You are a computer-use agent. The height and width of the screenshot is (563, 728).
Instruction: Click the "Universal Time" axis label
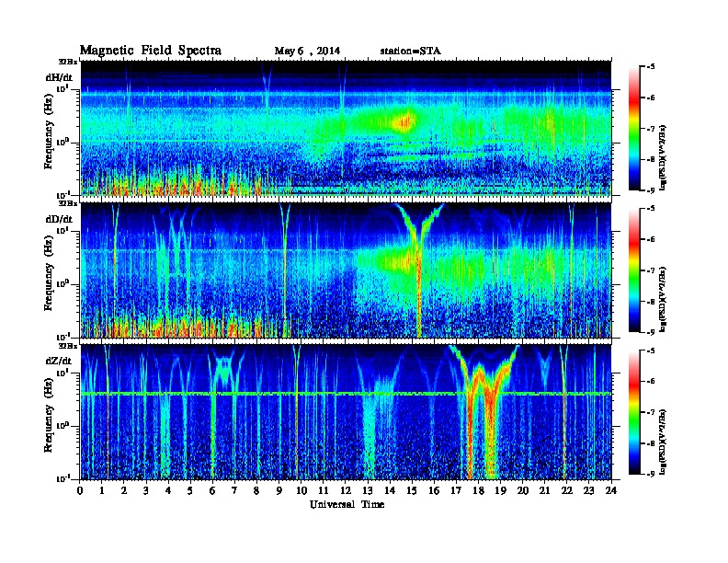click(347, 504)
